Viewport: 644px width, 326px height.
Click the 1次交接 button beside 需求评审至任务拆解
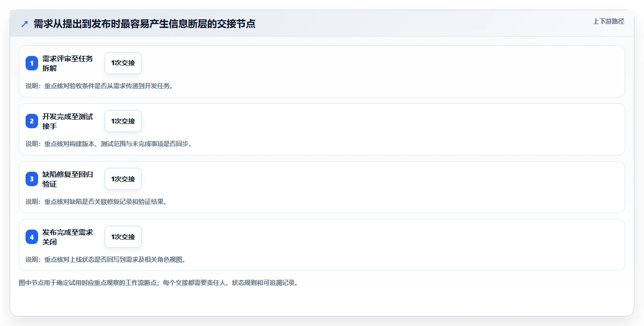coord(123,63)
